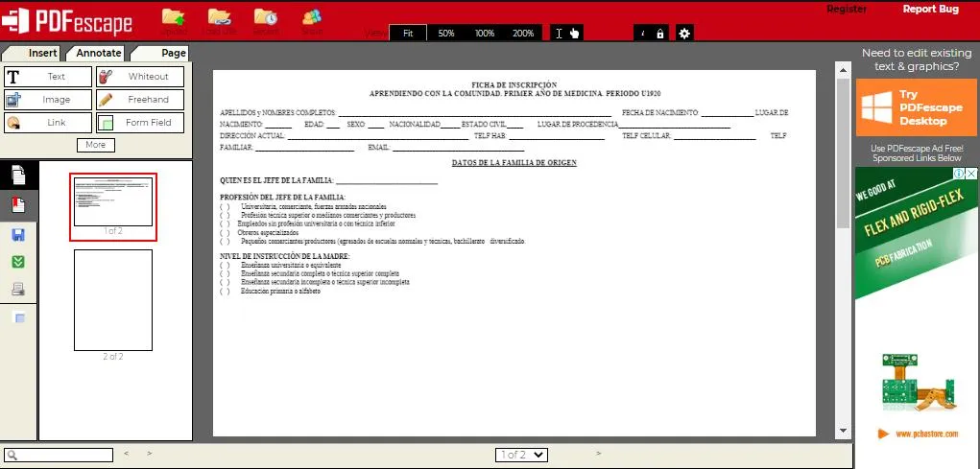Click the Load URL folder icon
Screen dimensions: 980x469
(x=220, y=17)
